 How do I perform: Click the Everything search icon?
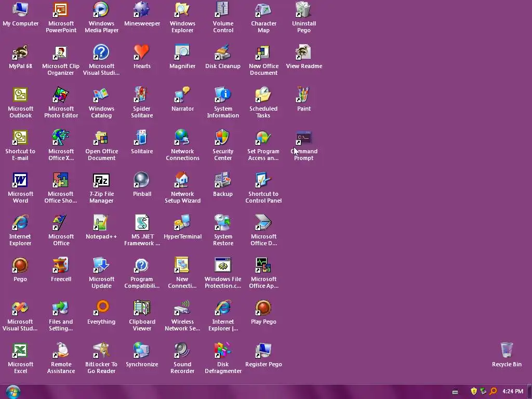[101, 308]
